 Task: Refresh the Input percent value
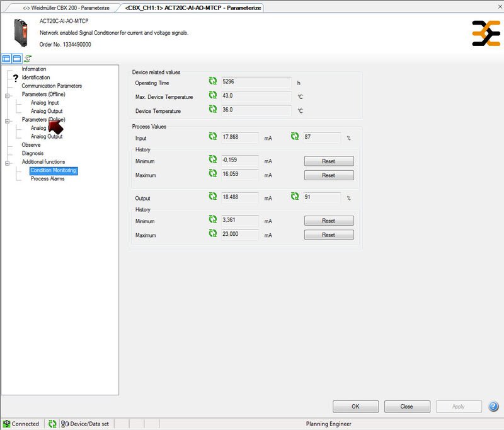click(x=295, y=136)
